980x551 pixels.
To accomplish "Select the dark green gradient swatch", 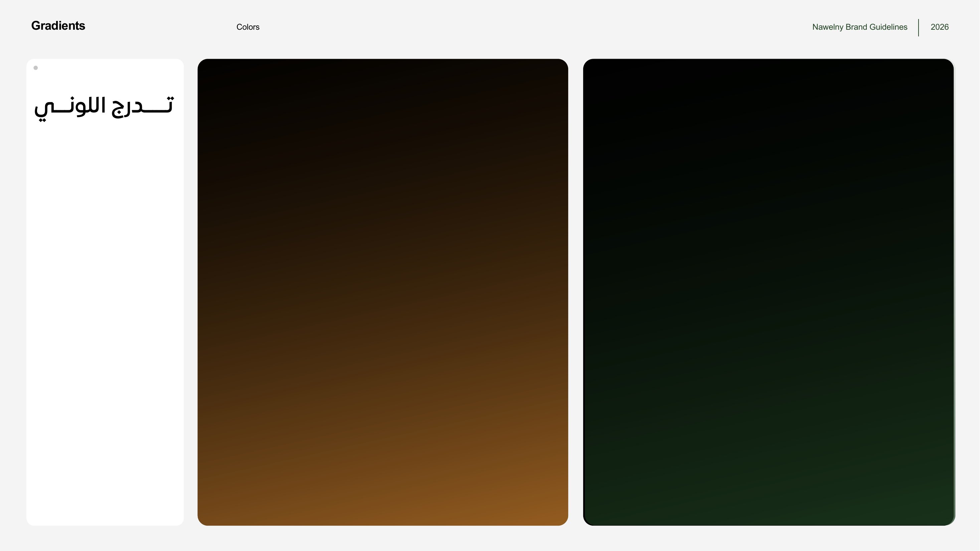I will [769, 292].
